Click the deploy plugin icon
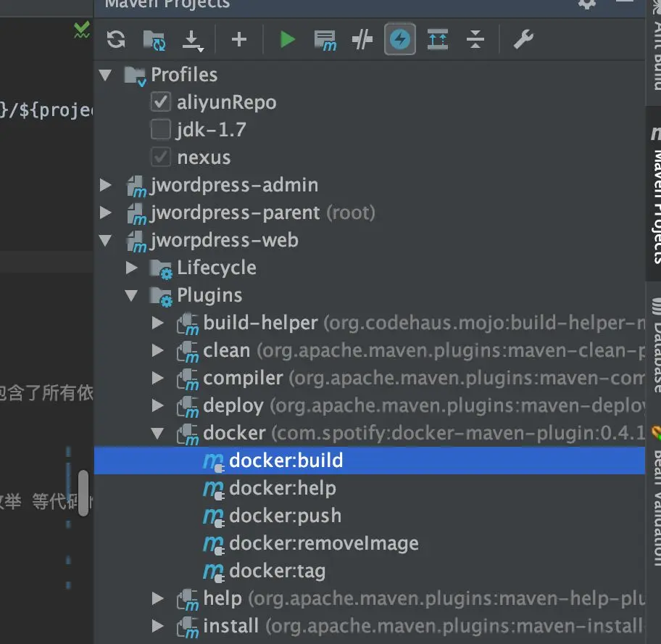The height and width of the screenshot is (644, 661). pyautogui.click(x=188, y=407)
